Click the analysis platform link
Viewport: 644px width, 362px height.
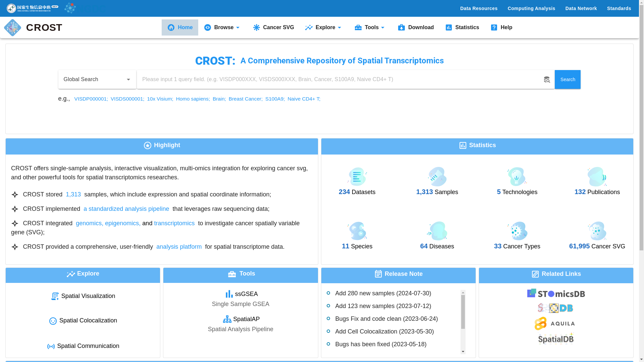179,247
